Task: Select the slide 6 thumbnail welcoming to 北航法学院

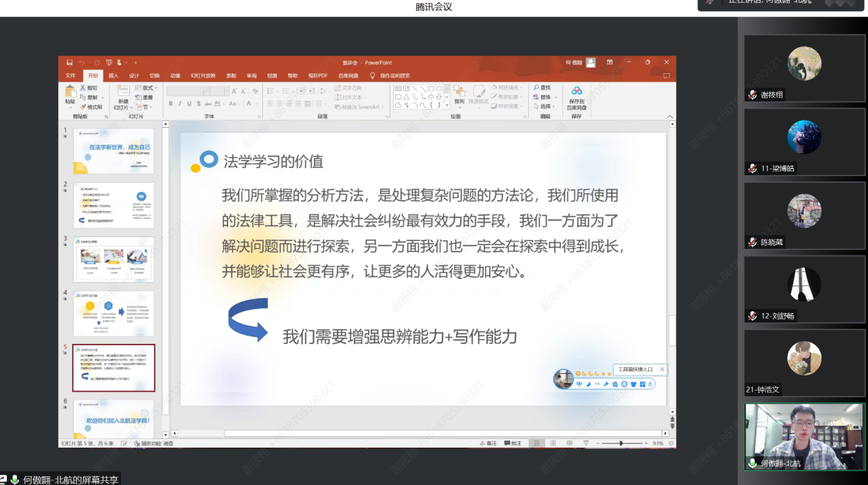Action: 114,419
